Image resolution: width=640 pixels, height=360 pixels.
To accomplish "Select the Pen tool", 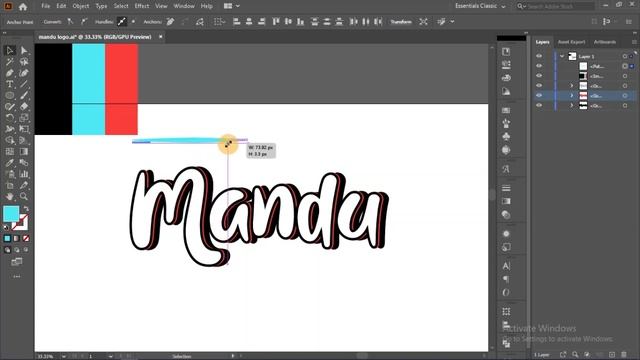I will click(10, 73).
